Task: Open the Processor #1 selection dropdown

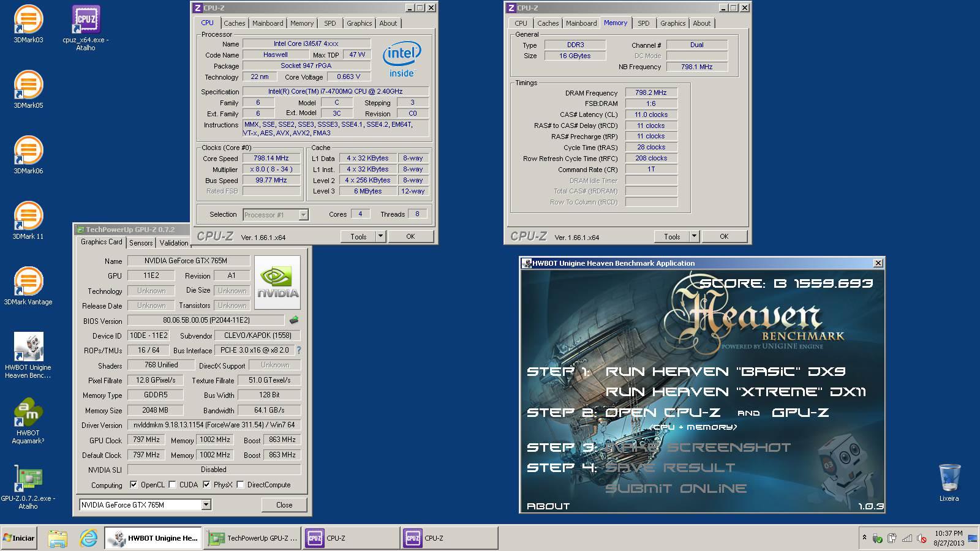Action: (x=303, y=215)
